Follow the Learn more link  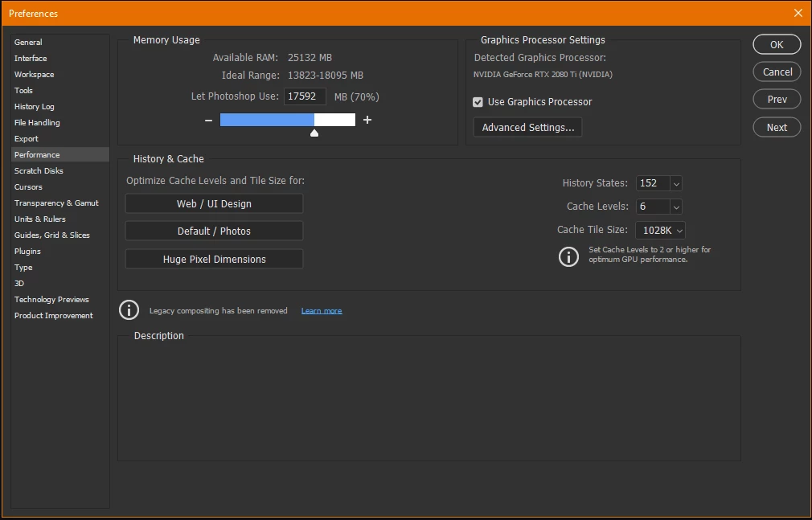pos(322,311)
